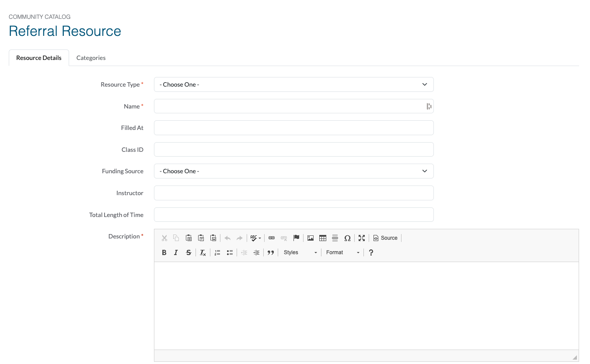Insert an image into the Description

[x=311, y=238]
